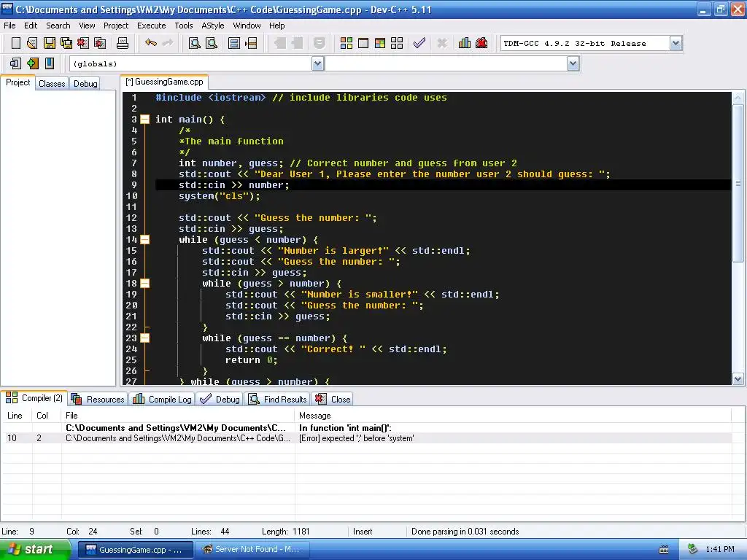Image resolution: width=747 pixels, height=560 pixels.
Task: Save all open files
Action: pyautogui.click(x=66, y=43)
